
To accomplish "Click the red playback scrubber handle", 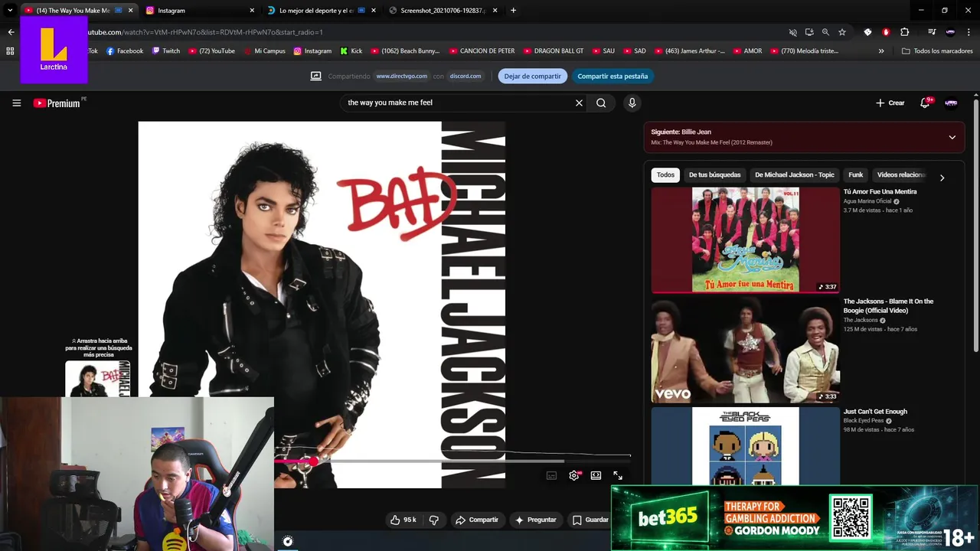I will click(x=313, y=461).
